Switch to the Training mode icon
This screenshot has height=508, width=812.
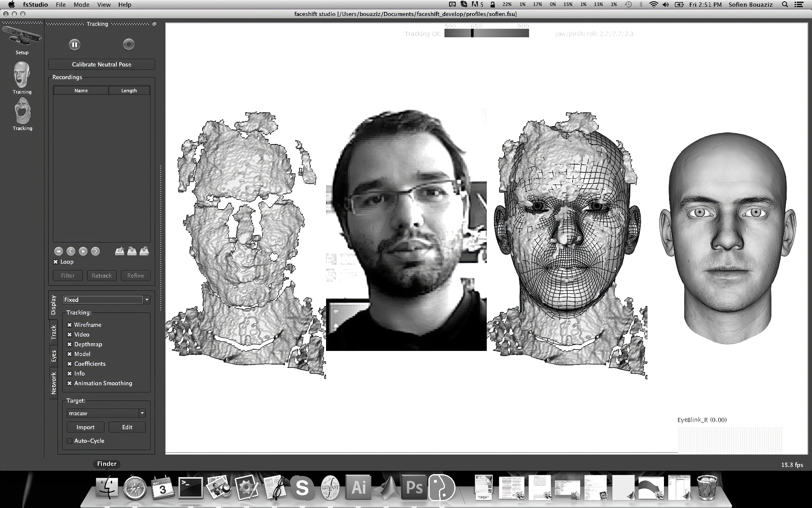coord(22,75)
